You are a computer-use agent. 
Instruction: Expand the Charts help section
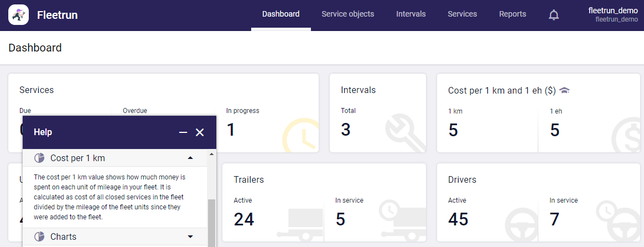click(x=190, y=236)
